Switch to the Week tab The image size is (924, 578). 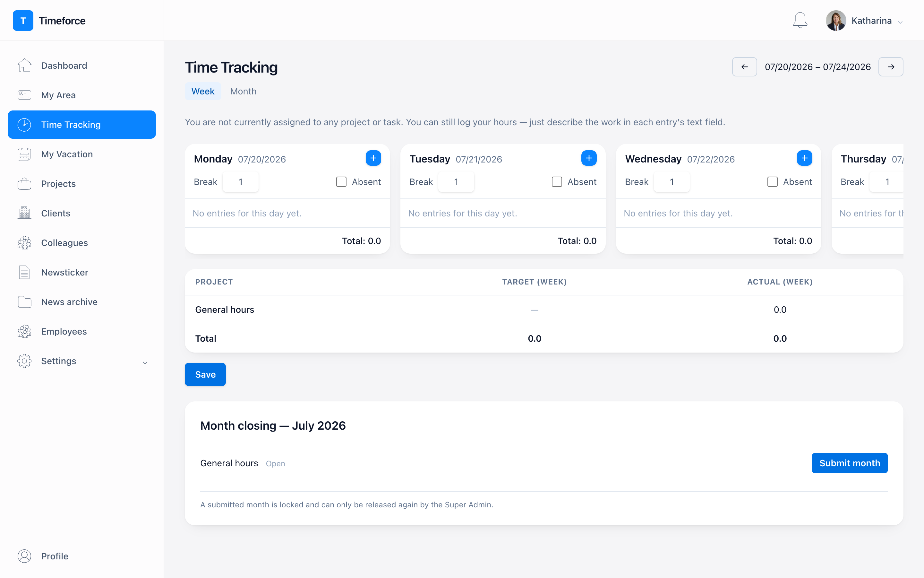(203, 92)
